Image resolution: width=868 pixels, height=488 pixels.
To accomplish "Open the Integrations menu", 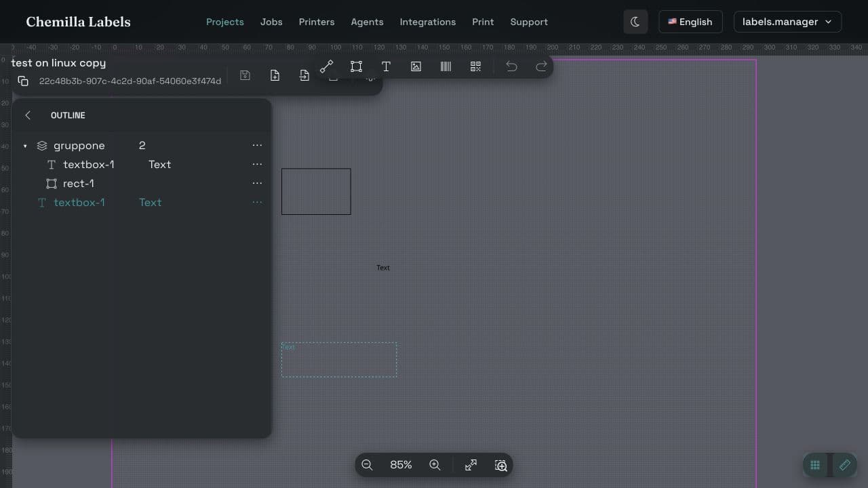I will [428, 22].
